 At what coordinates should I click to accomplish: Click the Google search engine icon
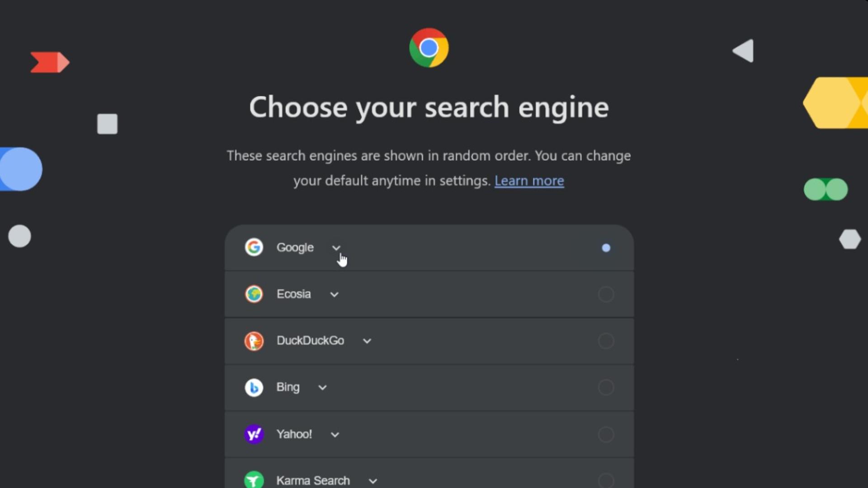[x=254, y=247]
